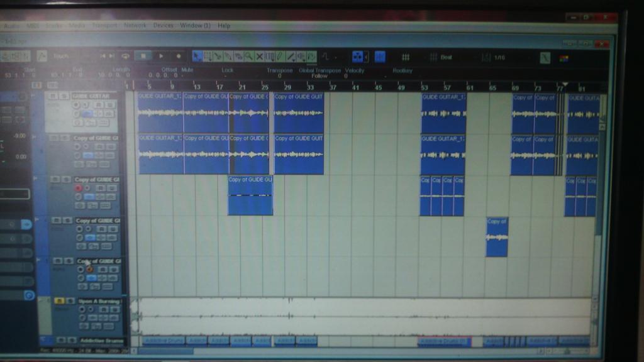Mute the GUIDE GUITAR track

[x=53, y=96]
